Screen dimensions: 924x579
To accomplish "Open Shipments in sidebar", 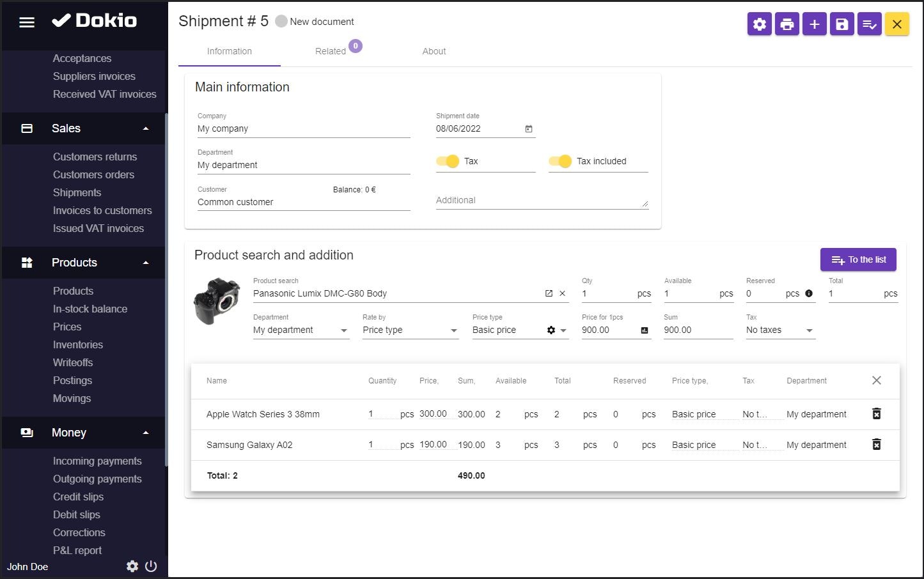I will [x=77, y=192].
